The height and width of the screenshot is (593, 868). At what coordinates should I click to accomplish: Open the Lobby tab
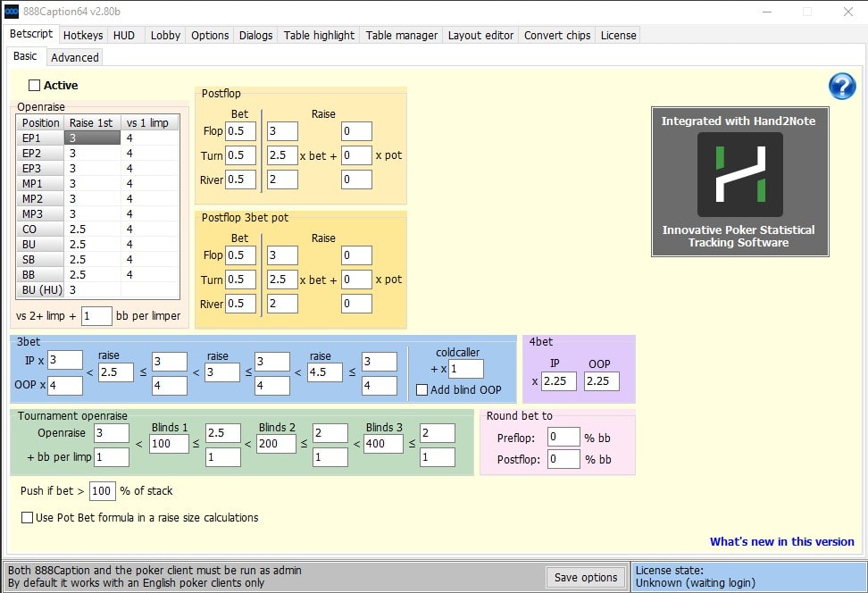pos(165,36)
